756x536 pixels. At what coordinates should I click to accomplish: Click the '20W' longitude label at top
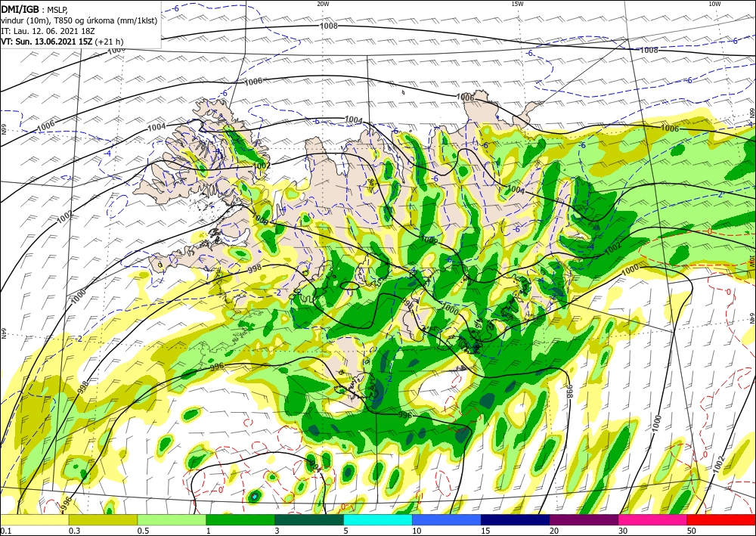[x=323, y=4]
